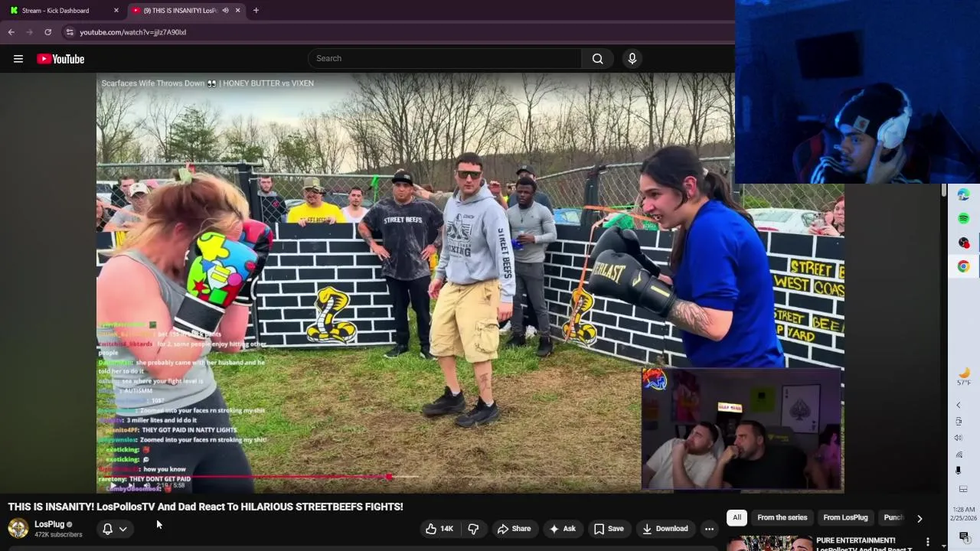Open LosPlug channel avatar
The image size is (980, 551).
coord(18,528)
